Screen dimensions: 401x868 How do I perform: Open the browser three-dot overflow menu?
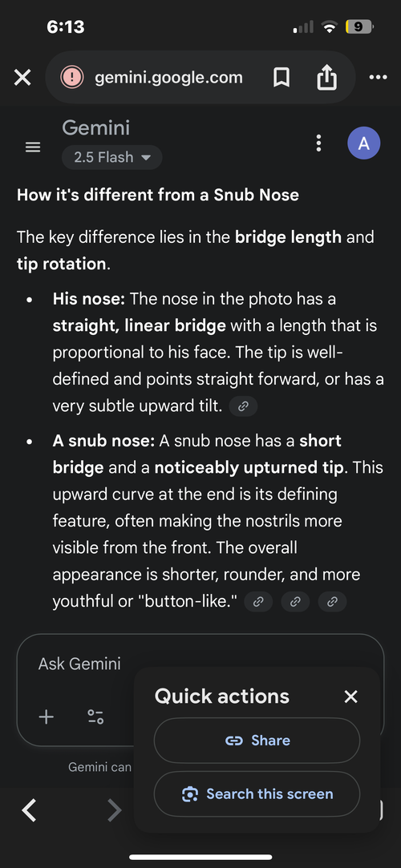click(x=378, y=78)
